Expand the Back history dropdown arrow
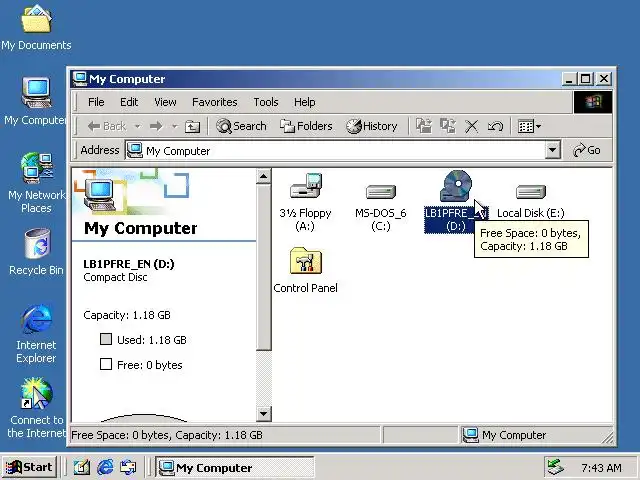This screenshot has height=480, width=640. [x=138, y=126]
